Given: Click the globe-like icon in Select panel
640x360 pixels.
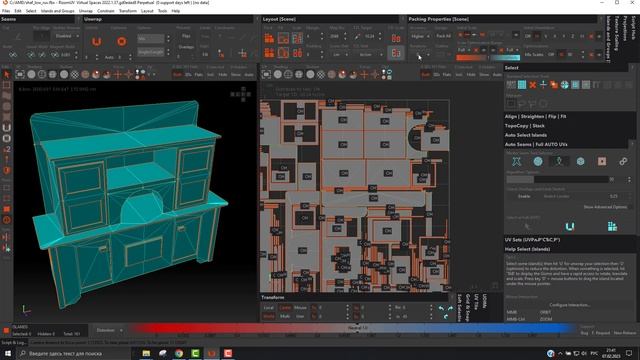Looking at the screenshot, I should coord(564,85).
